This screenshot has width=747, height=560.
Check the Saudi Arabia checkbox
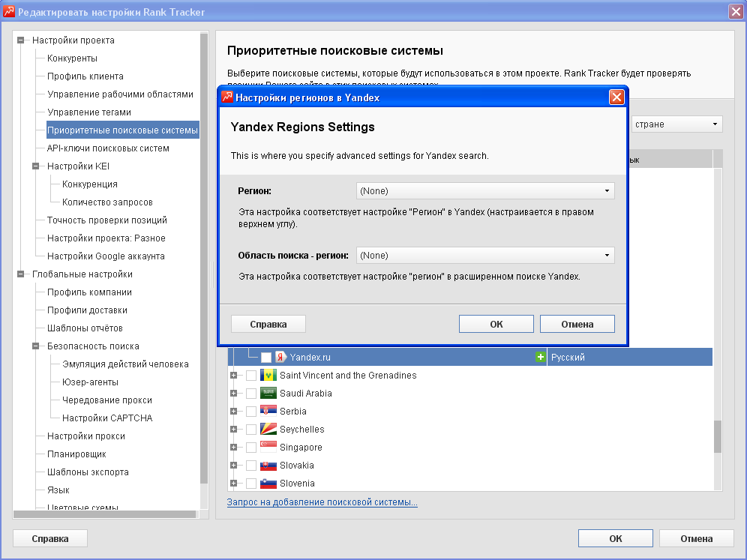(250, 394)
